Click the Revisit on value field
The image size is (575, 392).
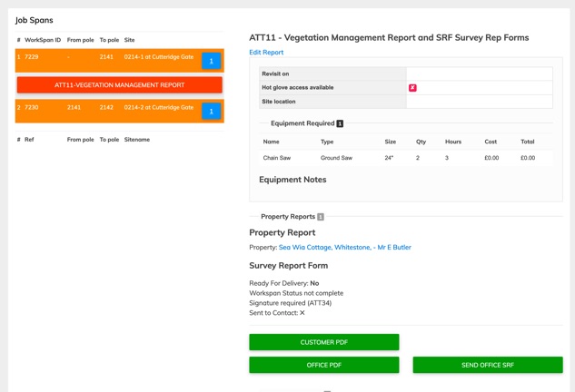pyautogui.click(x=479, y=73)
